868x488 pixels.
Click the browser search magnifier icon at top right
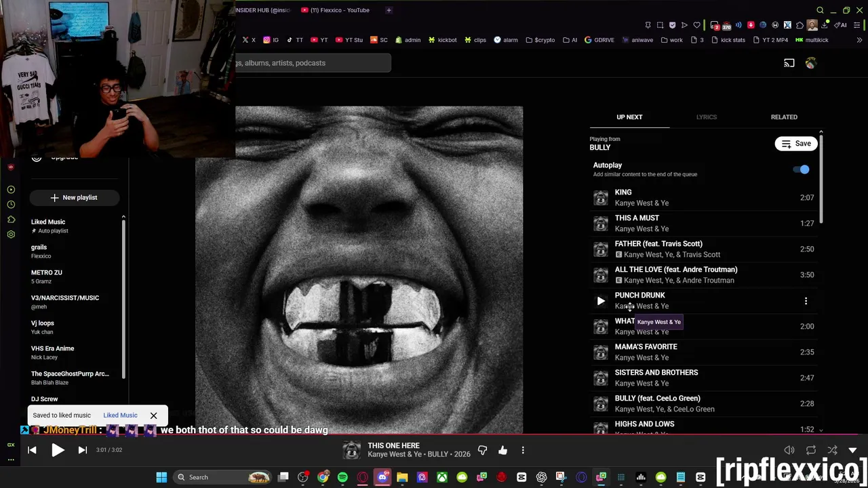[820, 10]
